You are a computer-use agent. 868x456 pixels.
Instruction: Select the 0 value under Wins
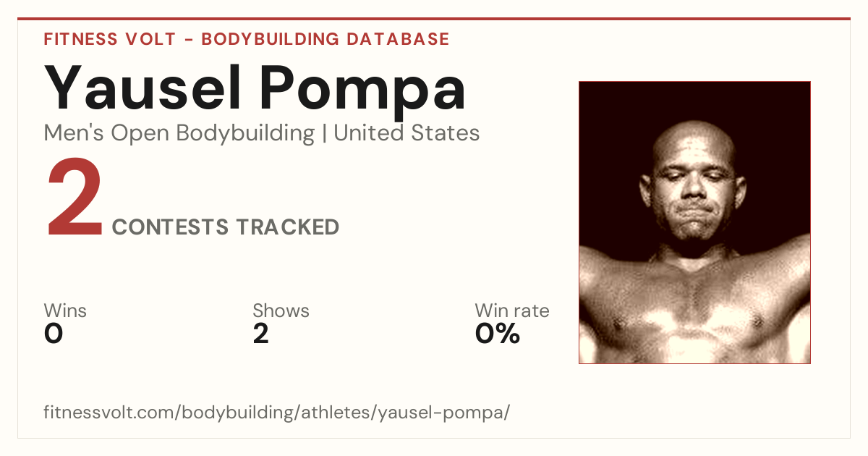coord(54,334)
